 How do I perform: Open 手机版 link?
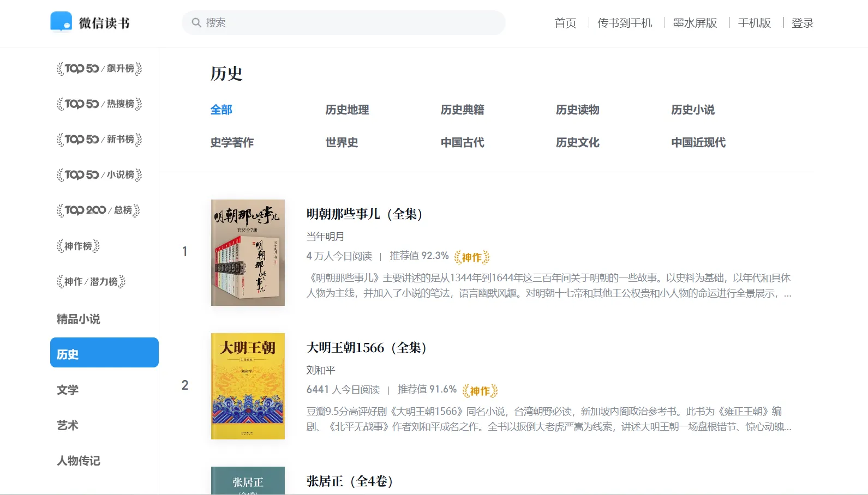click(x=755, y=23)
